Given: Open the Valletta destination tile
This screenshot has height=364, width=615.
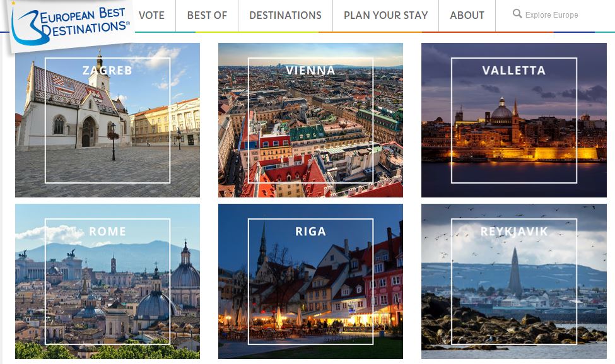Looking at the screenshot, I should pyautogui.click(x=513, y=120).
